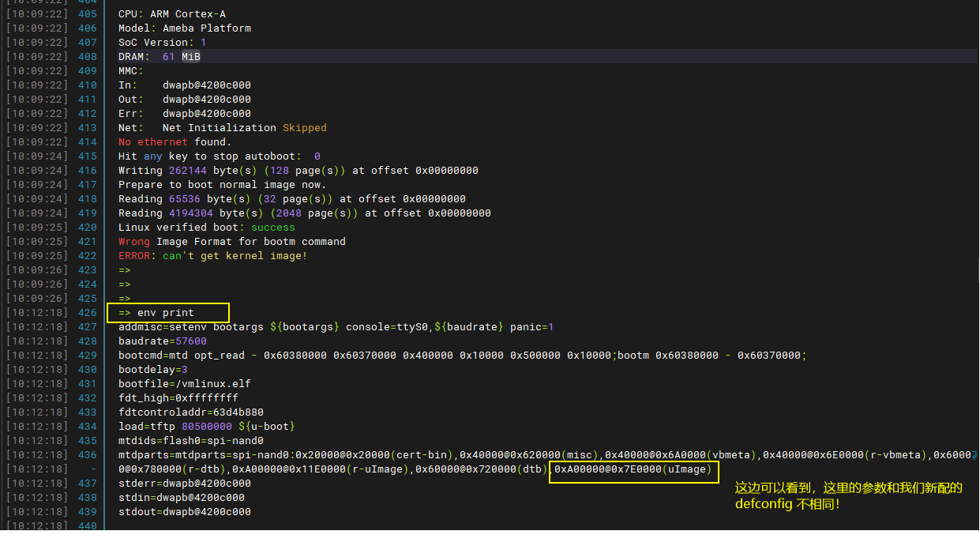Click the 'env print' command line

(165, 313)
